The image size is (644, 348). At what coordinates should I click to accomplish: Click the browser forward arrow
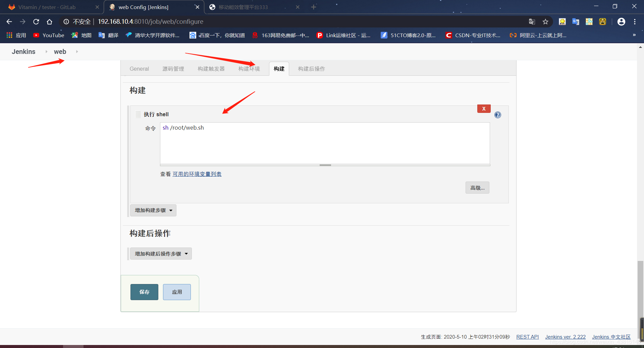[x=22, y=21]
